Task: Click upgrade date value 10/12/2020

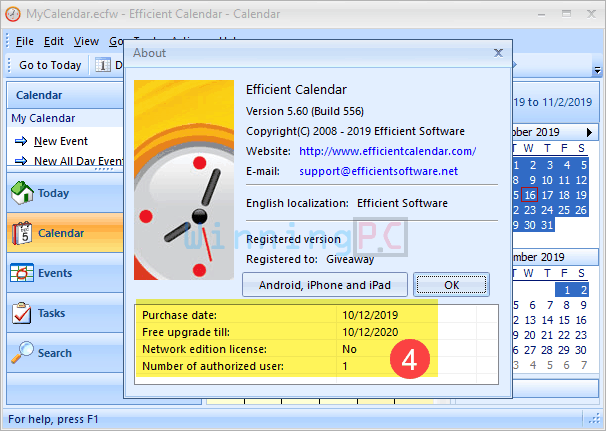Action: [x=370, y=332]
